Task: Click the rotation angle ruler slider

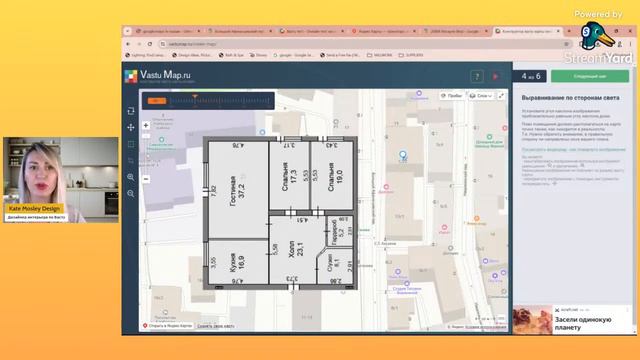Action: click(x=220, y=100)
